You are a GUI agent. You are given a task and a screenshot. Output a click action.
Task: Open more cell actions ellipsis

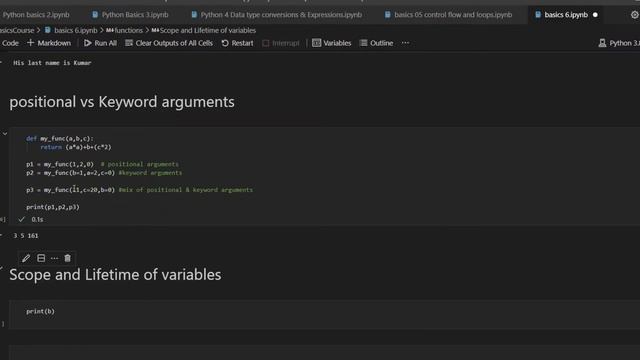[x=54, y=258]
